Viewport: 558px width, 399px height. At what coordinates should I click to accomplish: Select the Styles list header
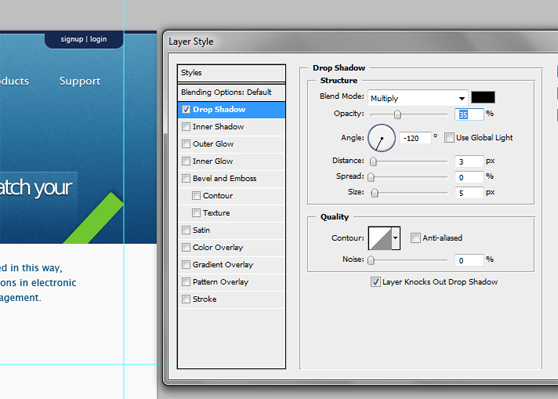pyautogui.click(x=231, y=73)
